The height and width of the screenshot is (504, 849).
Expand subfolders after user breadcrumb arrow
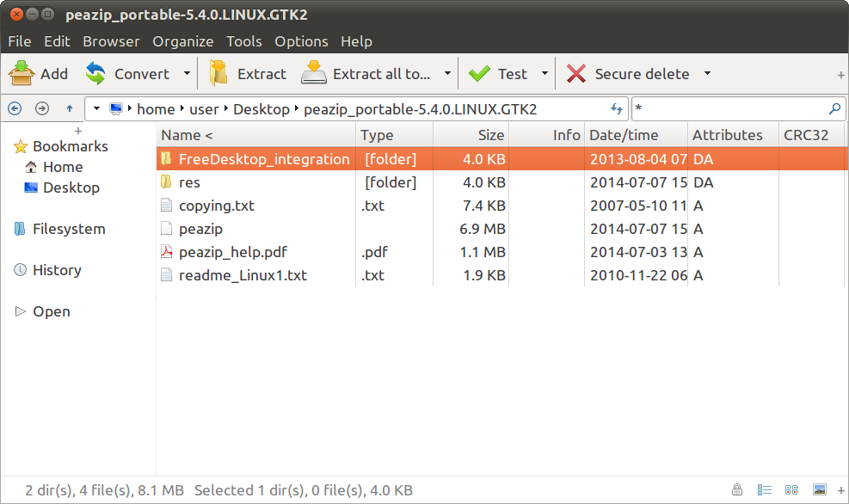click(225, 108)
